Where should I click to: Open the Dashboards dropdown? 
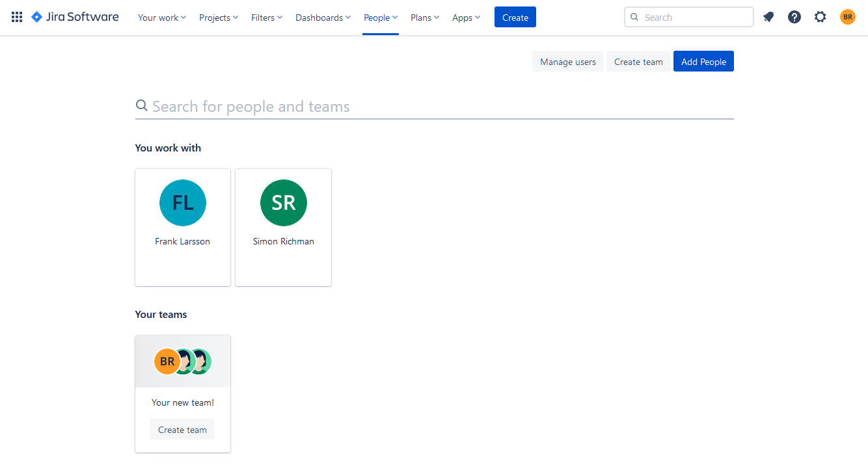pyautogui.click(x=323, y=18)
